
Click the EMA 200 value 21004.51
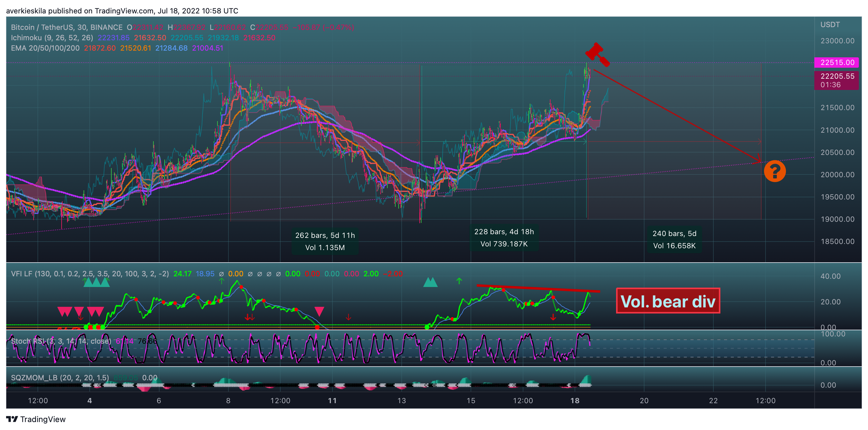coord(208,48)
